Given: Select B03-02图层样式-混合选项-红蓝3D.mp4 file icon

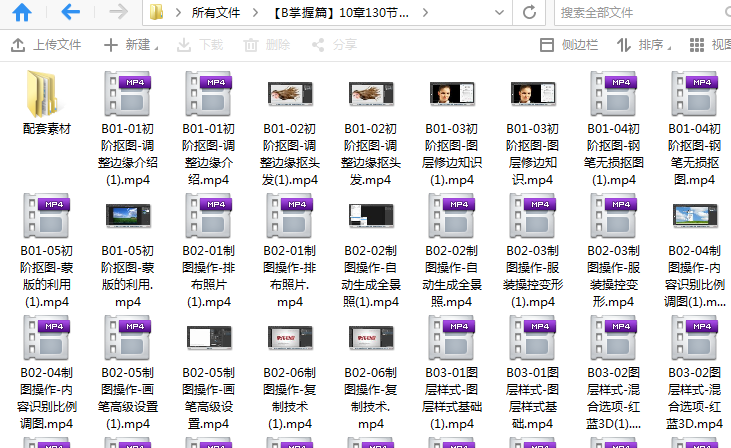Looking at the screenshot, I should [695, 338].
